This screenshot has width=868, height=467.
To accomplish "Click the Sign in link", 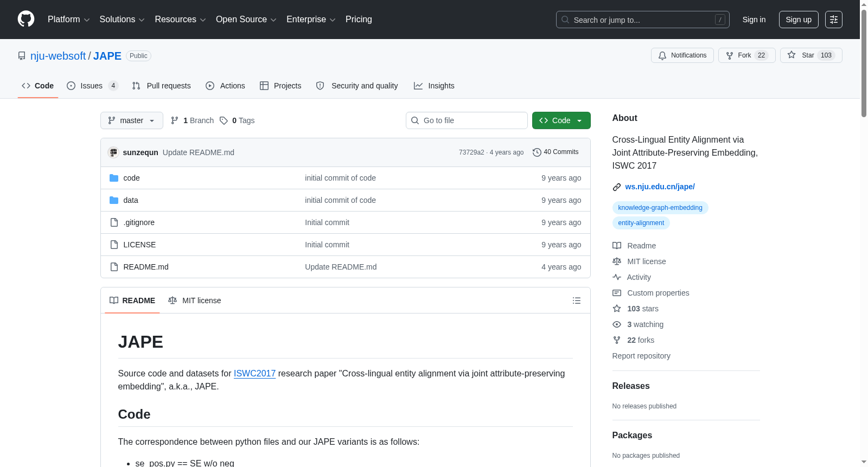I will (x=754, y=20).
